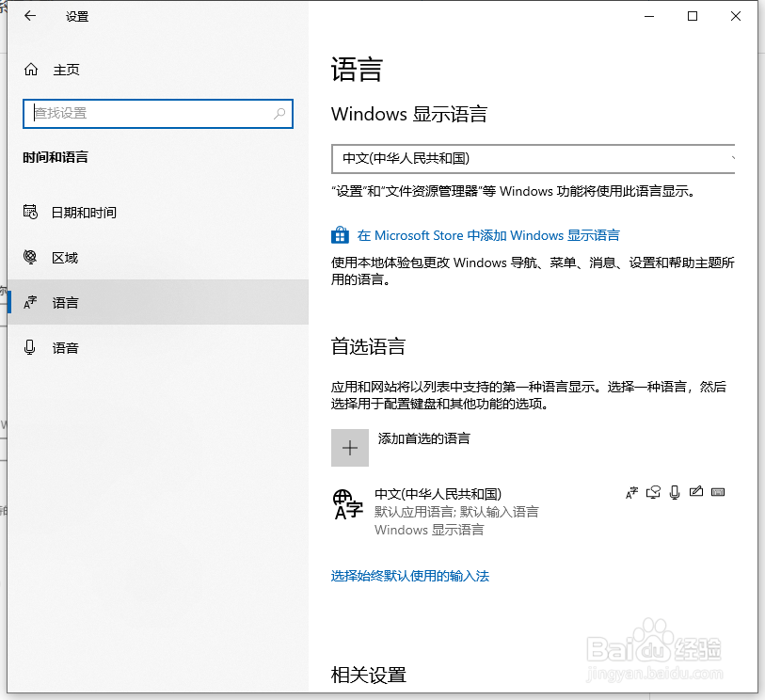Viewport: 765px width, 700px height.
Task: Click the language pack icon beside 中文(中华人民共和国)
Action: click(348, 506)
